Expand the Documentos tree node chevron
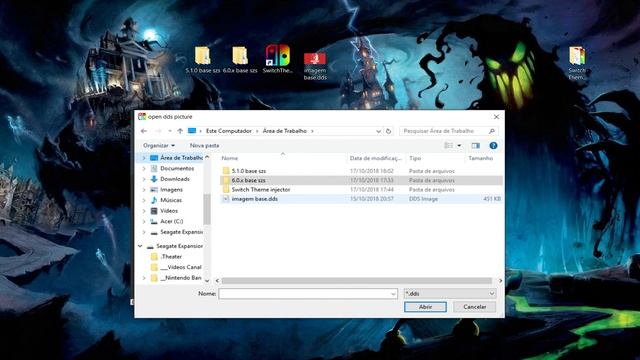 [x=144, y=168]
